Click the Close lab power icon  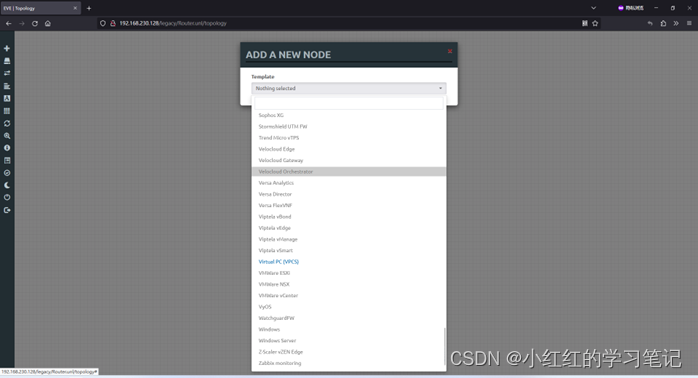pos(7,197)
